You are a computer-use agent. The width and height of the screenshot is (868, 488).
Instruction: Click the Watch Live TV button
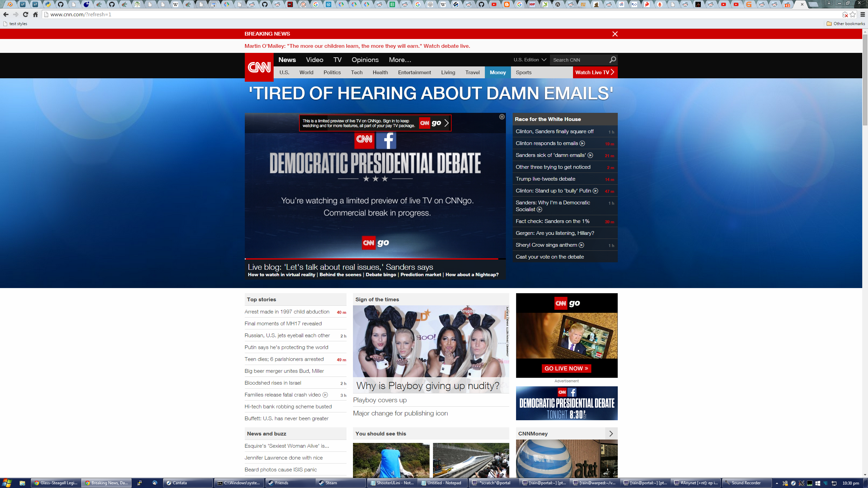click(595, 72)
